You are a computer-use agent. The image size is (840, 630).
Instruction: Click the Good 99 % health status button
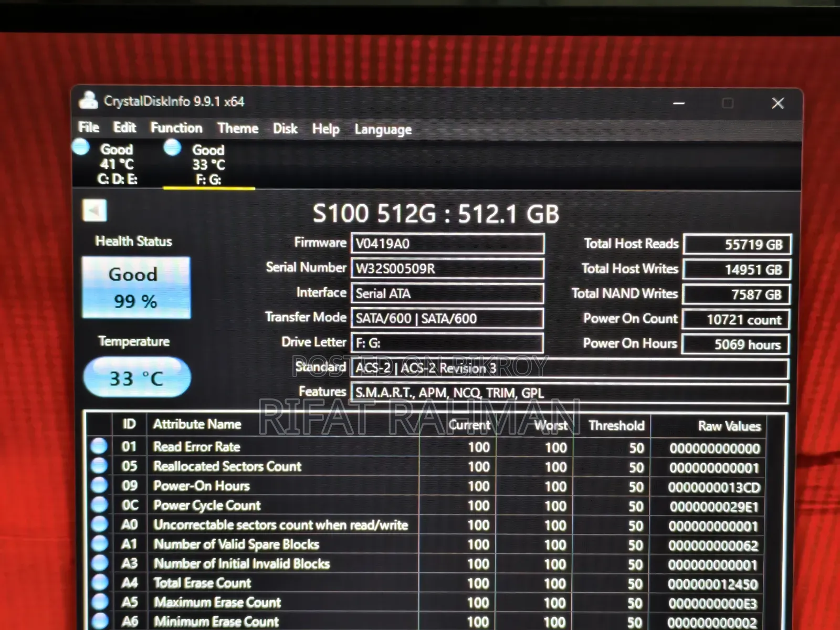pos(136,288)
